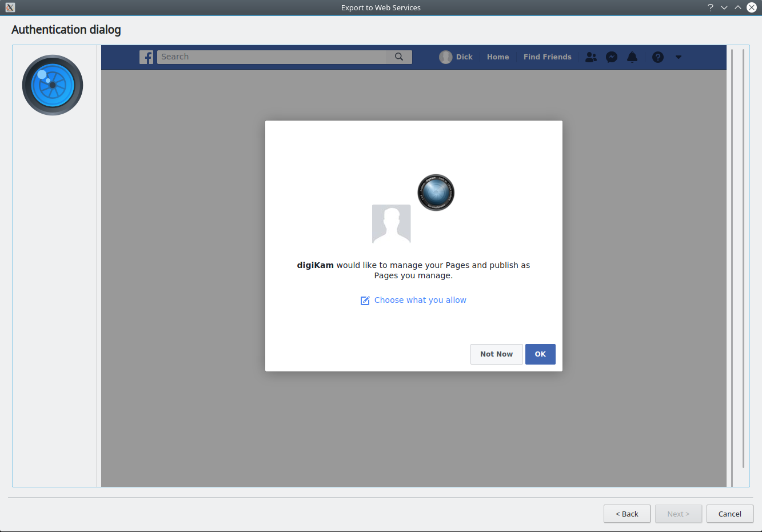Click Dick's profile avatar
762x532 pixels.
tap(445, 57)
